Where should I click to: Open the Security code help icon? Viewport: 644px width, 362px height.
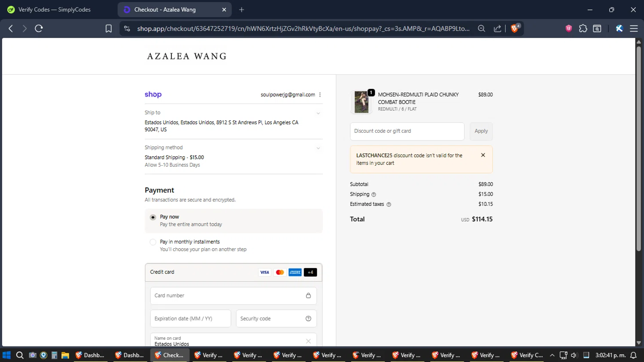point(308,319)
